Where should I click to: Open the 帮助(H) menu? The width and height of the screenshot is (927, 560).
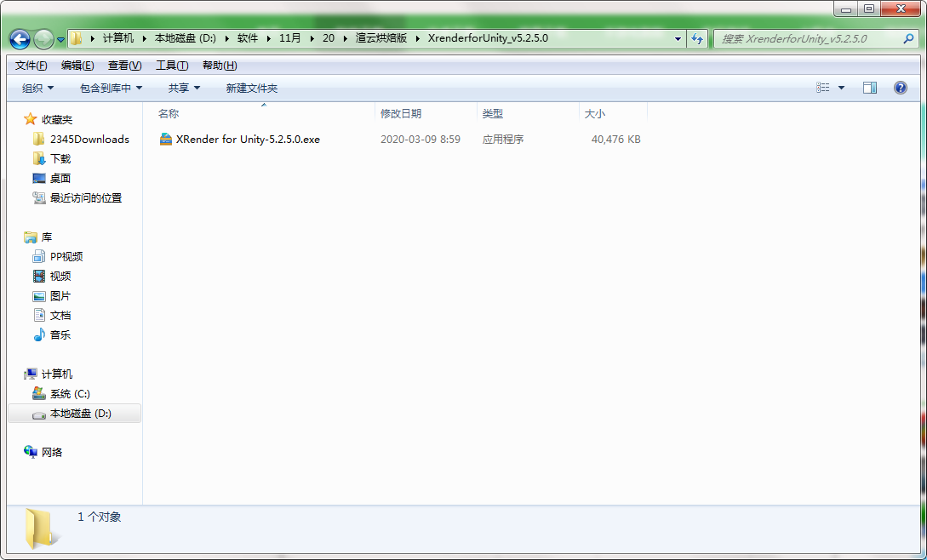coord(220,65)
